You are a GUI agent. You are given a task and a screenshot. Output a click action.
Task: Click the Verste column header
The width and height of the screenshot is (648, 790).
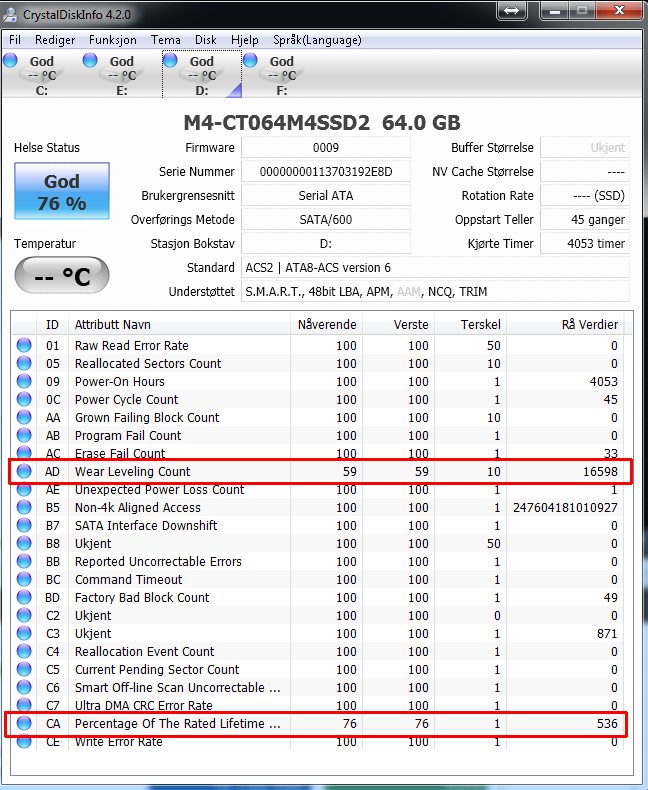coord(399,324)
